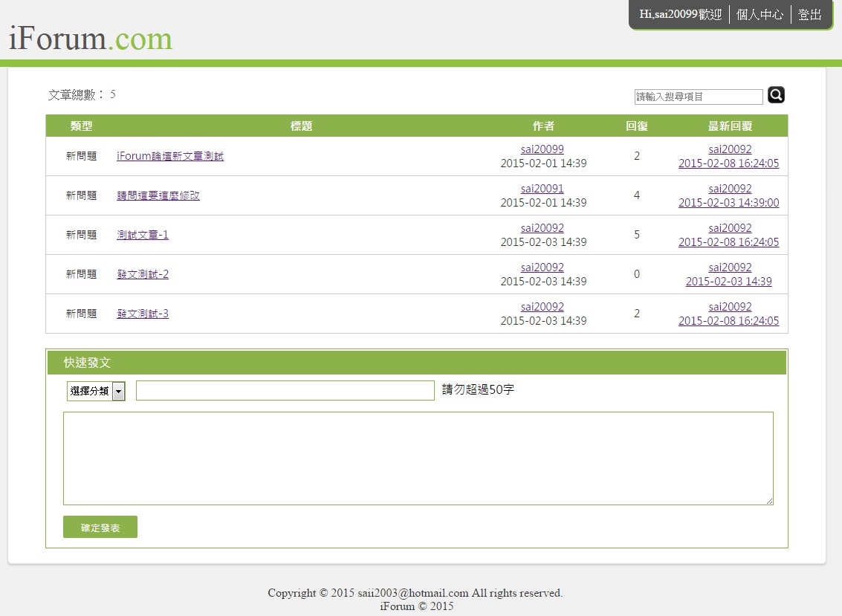Click 新問題 type in 發文測試-3 row
Viewport: 842px width, 616px height.
tap(81, 313)
